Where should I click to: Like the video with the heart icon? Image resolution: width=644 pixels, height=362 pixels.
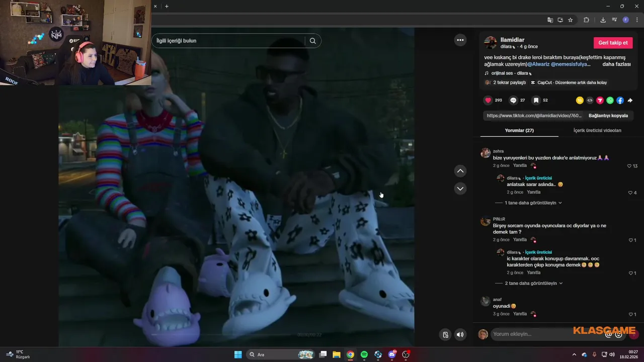[488, 100]
